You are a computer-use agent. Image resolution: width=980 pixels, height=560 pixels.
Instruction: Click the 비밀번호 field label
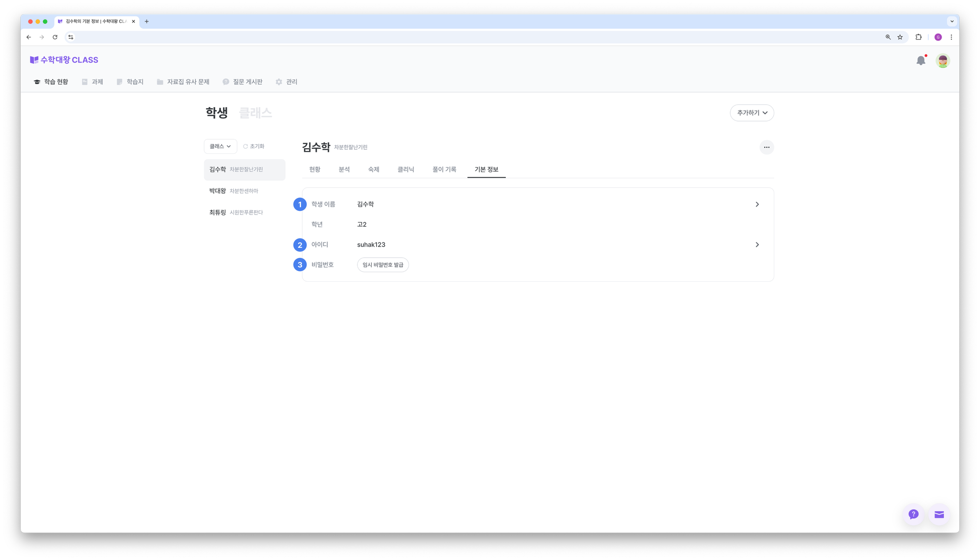(323, 265)
